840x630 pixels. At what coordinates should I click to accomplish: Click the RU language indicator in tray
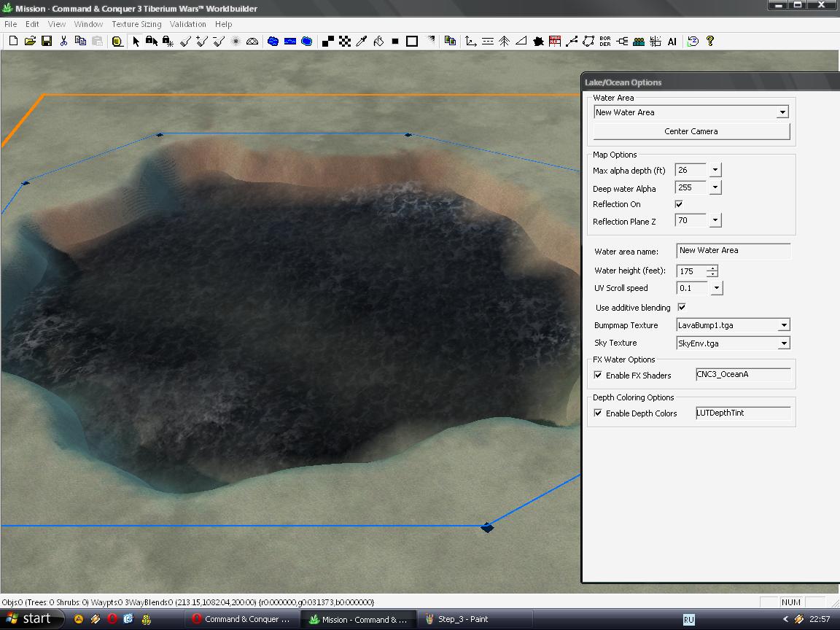[689, 620]
